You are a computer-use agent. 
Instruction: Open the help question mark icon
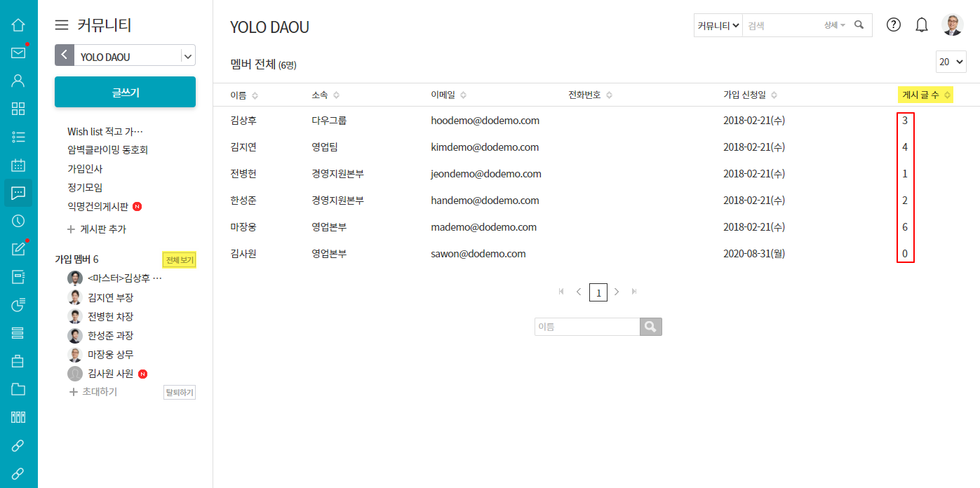tap(893, 25)
